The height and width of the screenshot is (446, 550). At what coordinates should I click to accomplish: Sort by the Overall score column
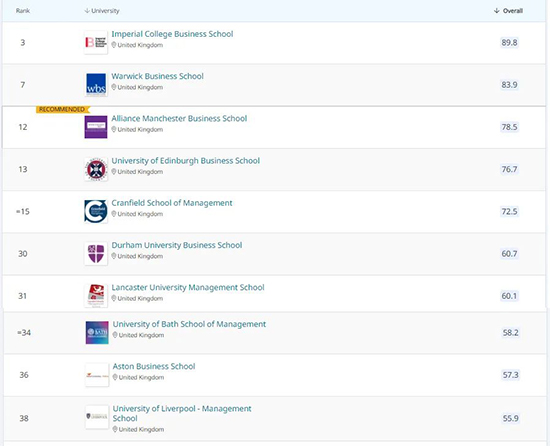click(x=508, y=11)
